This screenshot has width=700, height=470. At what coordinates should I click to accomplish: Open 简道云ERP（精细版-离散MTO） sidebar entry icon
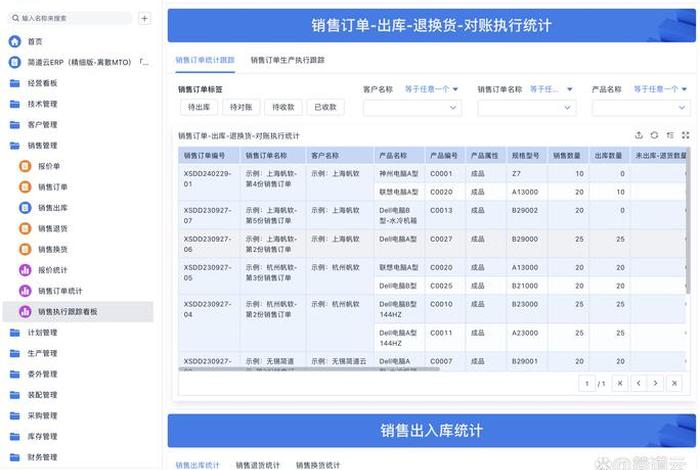coord(15,62)
